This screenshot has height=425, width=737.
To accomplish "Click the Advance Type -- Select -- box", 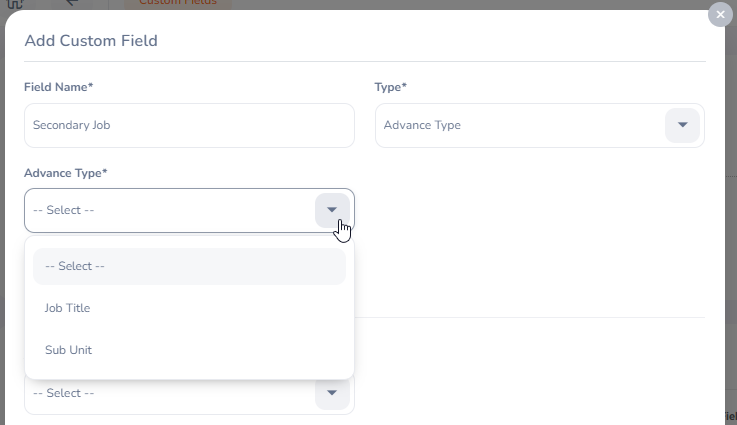I will (x=170, y=210).
